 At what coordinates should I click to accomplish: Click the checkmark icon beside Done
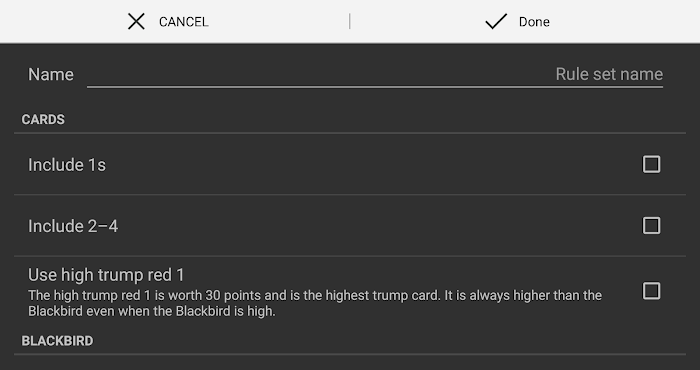pyautogui.click(x=496, y=21)
